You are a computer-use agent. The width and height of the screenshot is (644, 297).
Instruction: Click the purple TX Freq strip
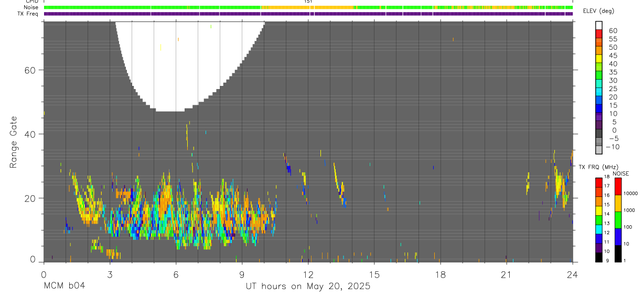click(x=308, y=14)
